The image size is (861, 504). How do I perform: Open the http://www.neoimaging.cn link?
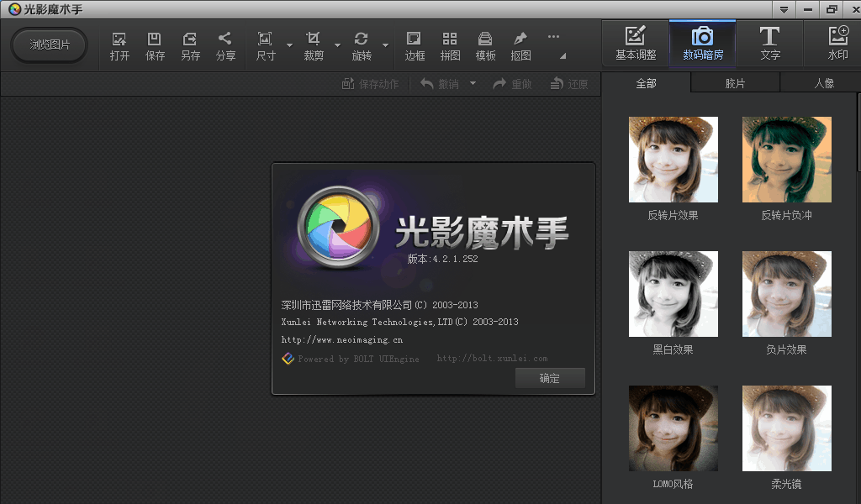click(x=342, y=340)
